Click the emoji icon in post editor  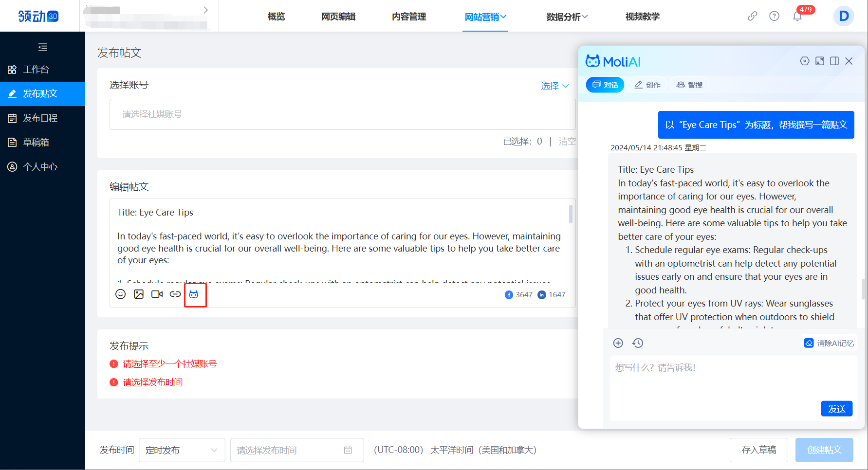tap(121, 294)
